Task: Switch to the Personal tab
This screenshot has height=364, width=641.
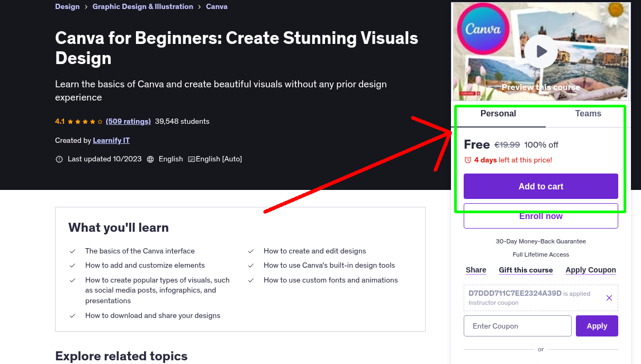Action: [x=498, y=114]
